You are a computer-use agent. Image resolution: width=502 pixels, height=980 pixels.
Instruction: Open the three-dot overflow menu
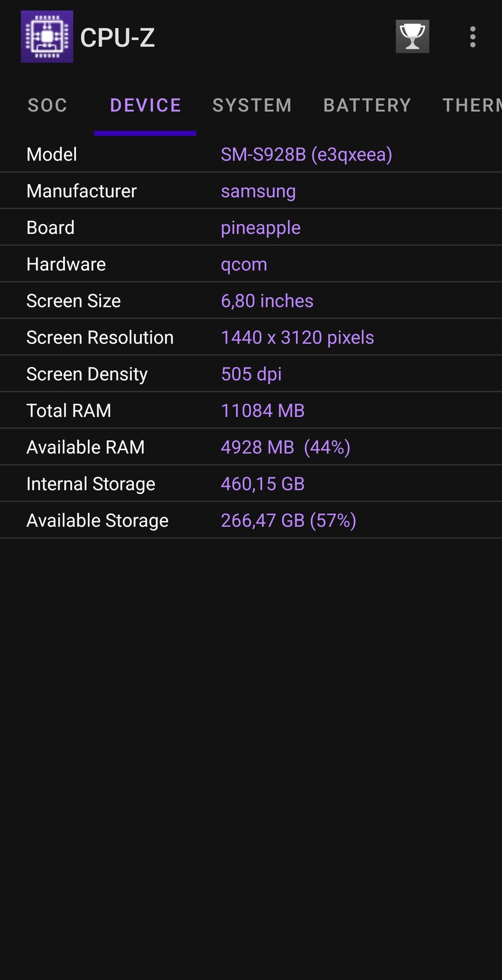(x=473, y=37)
